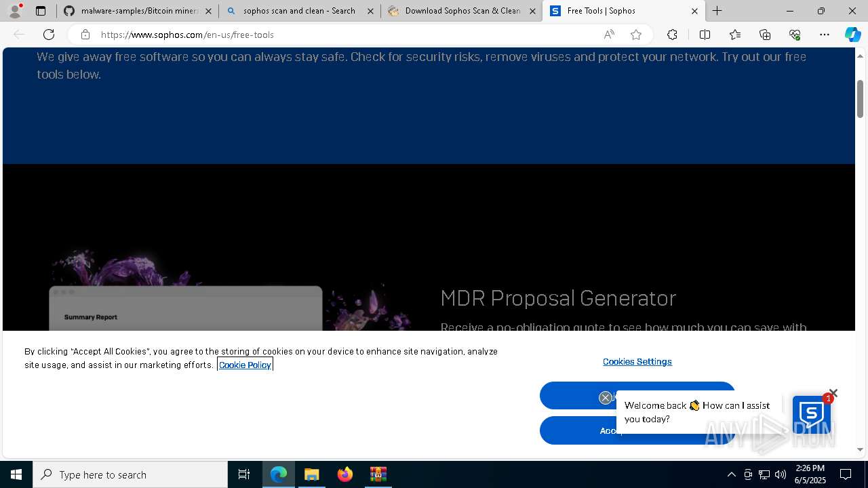Click the scrollbar down arrow
This screenshot has width=868, height=488.
tap(861, 450)
